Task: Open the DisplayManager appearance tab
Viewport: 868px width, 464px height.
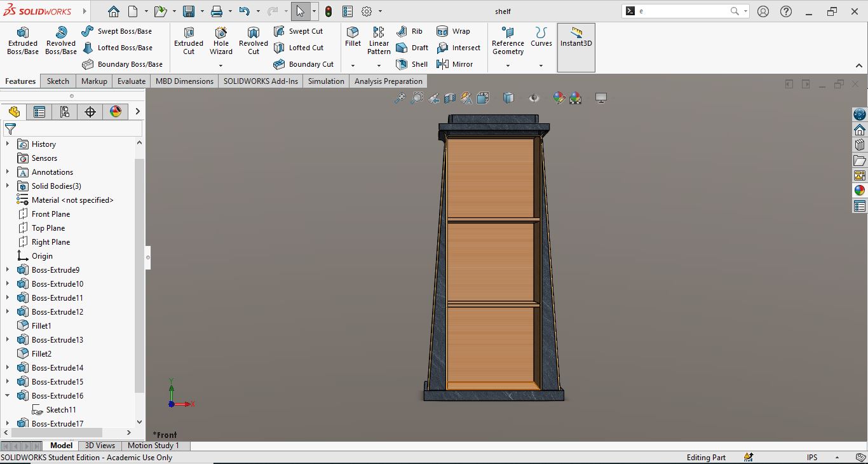Action: (x=116, y=112)
